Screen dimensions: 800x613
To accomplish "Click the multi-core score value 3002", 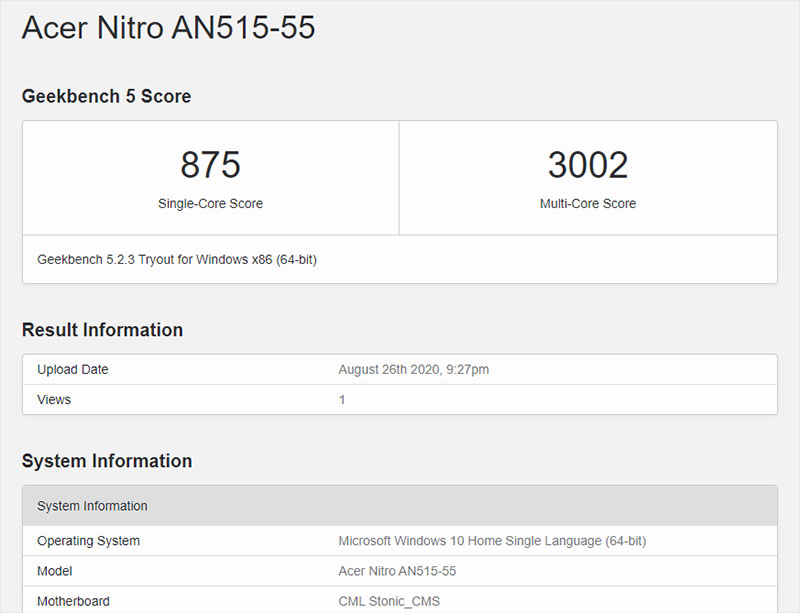I will tap(588, 164).
